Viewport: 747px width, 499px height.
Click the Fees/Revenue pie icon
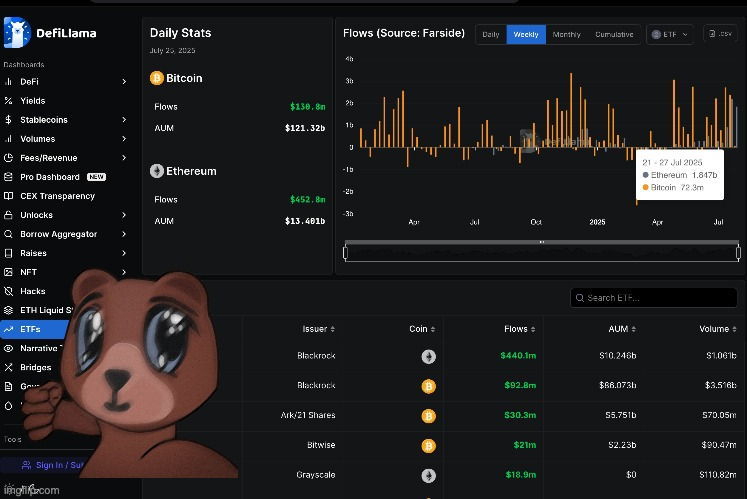click(8, 158)
